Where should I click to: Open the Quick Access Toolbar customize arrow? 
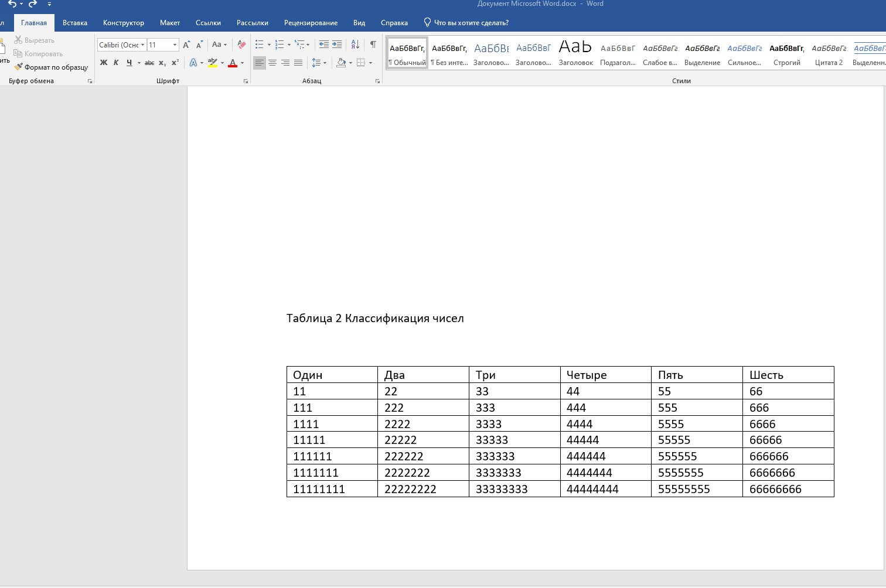[50, 4]
